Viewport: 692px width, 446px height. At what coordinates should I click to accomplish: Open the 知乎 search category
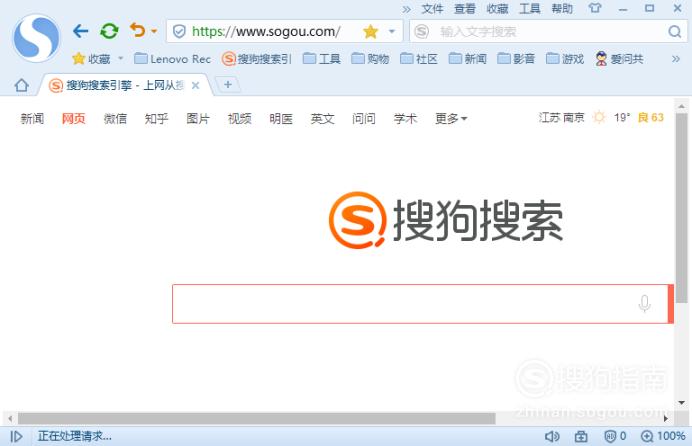click(x=156, y=118)
